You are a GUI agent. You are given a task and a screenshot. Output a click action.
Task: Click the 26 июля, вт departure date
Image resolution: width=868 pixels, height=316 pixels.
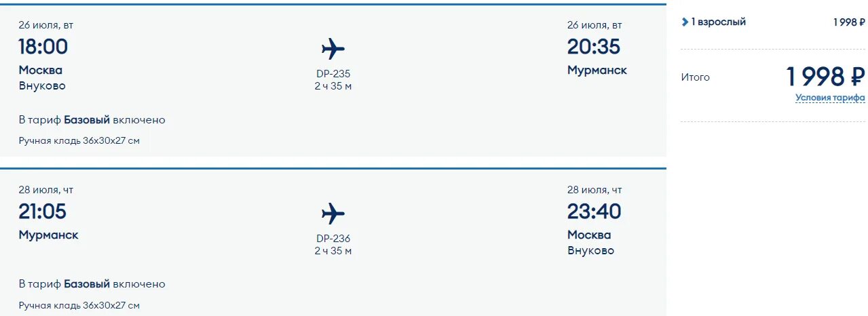46,25
